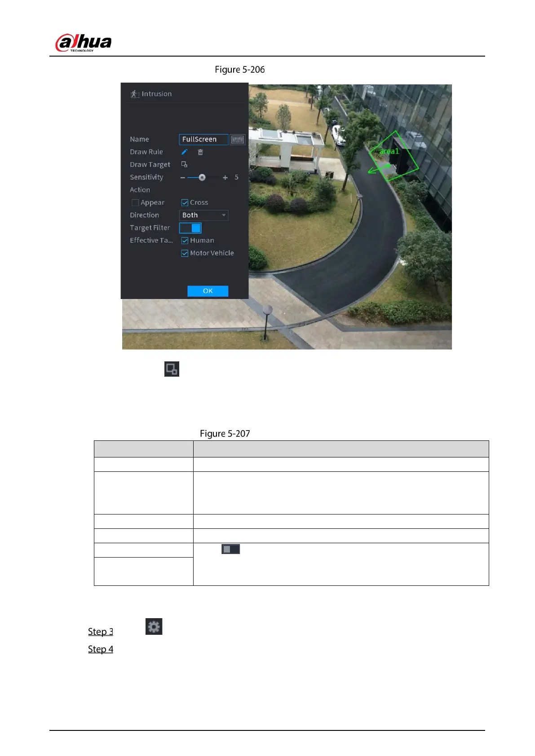
Task: Select the green area1 detection region
Action: tap(394, 156)
